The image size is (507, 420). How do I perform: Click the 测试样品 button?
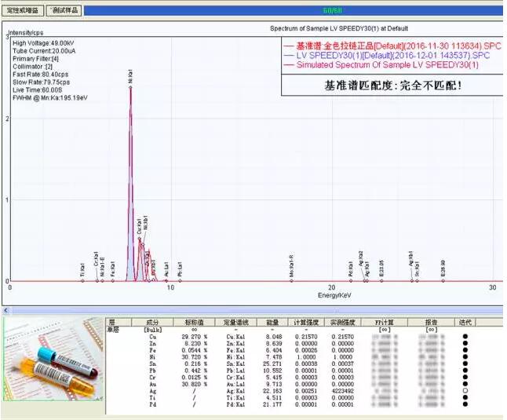[x=64, y=10]
